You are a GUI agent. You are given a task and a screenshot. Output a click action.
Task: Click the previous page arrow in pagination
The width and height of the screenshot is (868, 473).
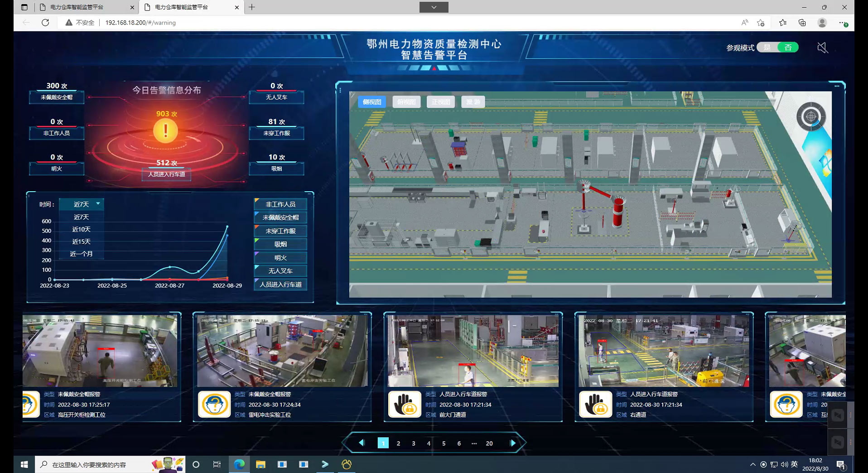point(362,443)
